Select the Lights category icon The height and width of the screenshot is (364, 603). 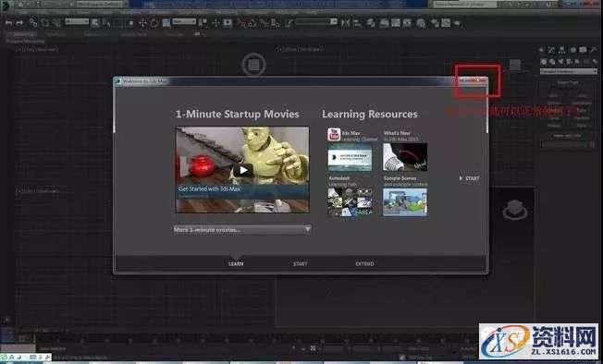pyautogui.click(x=560, y=61)
